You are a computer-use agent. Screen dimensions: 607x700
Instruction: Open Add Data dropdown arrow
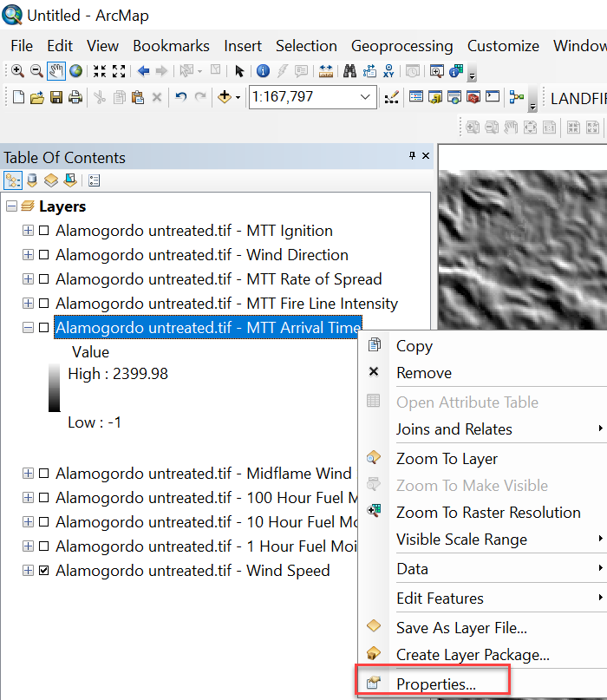[238, 97]
